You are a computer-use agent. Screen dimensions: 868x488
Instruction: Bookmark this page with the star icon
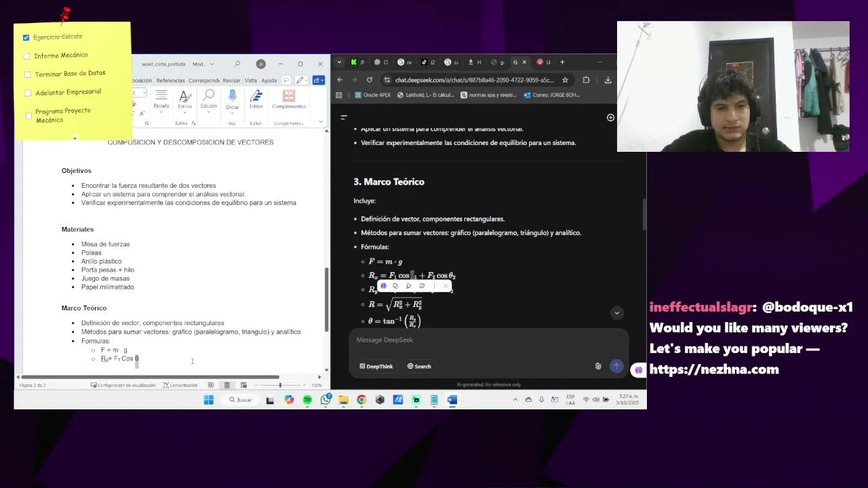pyautogui.click(x=565, y=79)
